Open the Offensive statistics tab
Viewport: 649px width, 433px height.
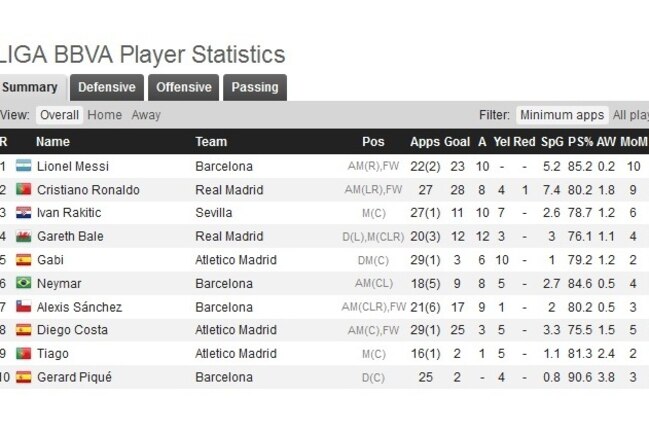(x=183, y=87)
